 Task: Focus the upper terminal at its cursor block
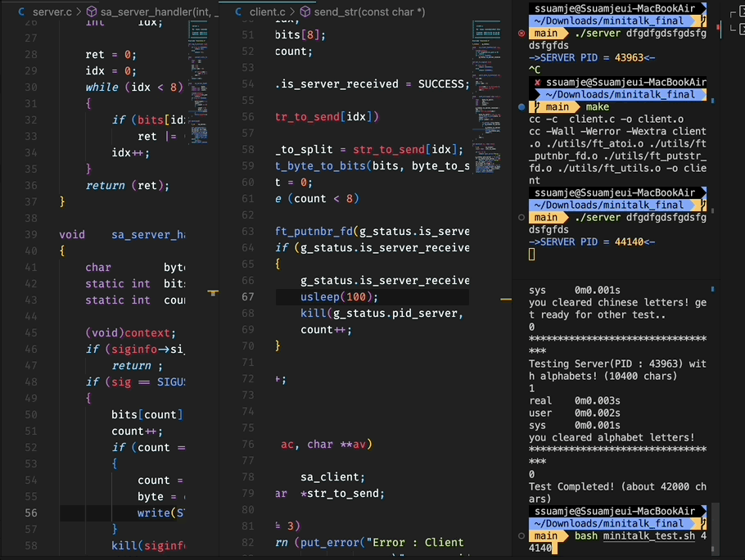click(531, 255)
